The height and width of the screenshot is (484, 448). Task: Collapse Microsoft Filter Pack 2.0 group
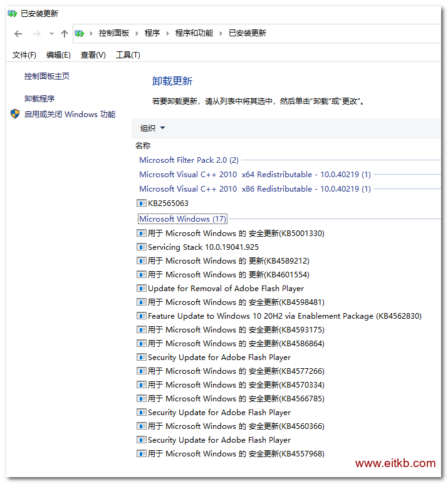pyautogui.click(x=189, y=160)
